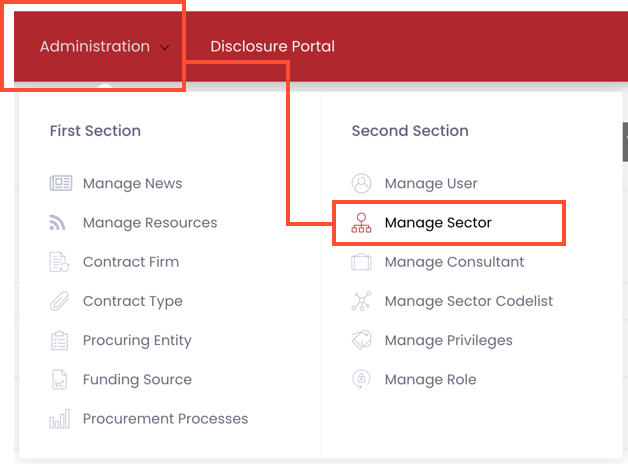Choose Procurement Processes from the menu

[165, 419]
